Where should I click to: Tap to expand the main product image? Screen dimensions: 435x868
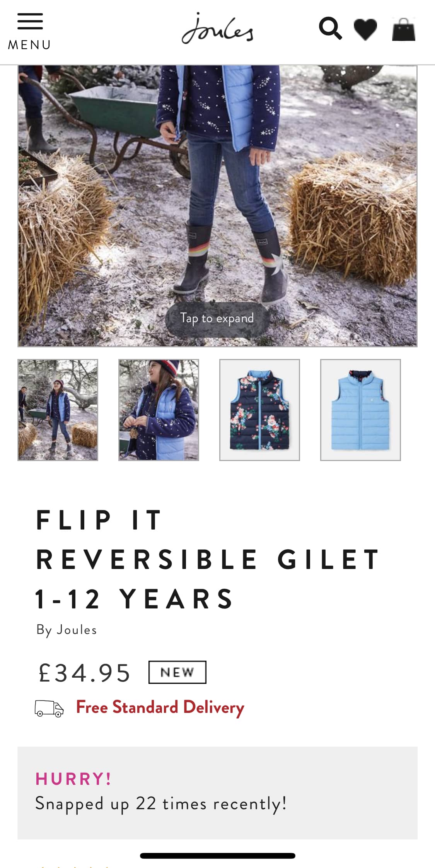217,319
